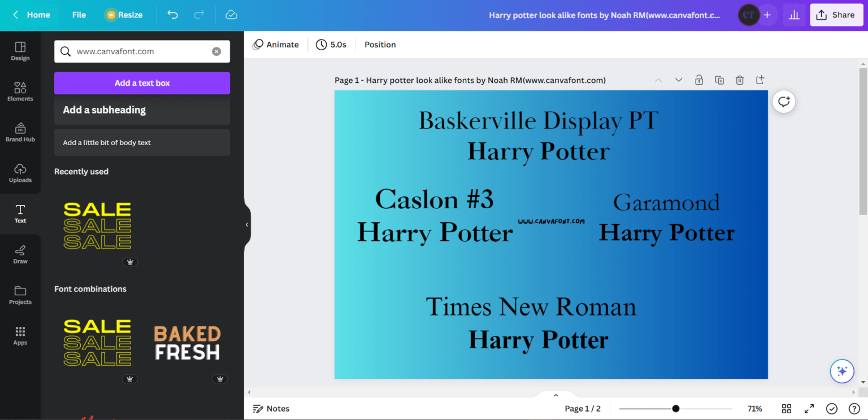Click Add a subheading option
This screenshot has height=420, width=868.
pyautogui.click(x=142, y=111)
